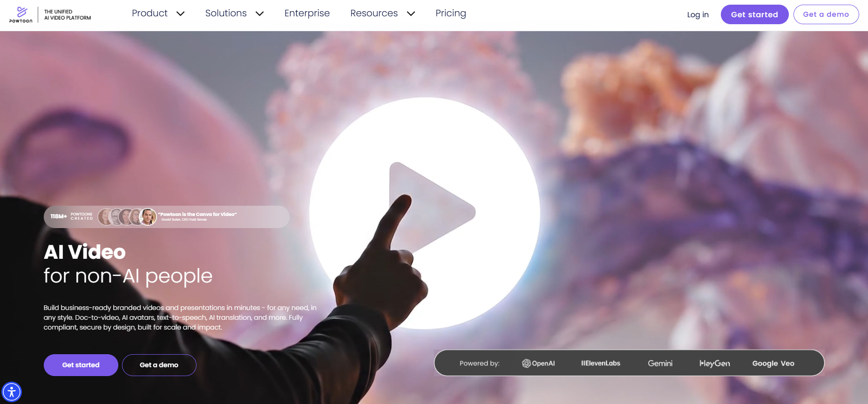Click the Gemini logo
Image resolution: width=868 pixels, height=404 pixels.
[660, 364]
